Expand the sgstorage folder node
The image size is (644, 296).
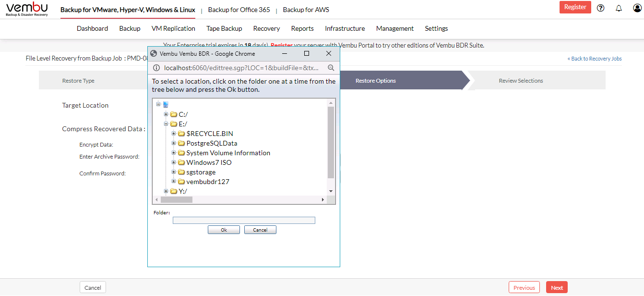[174, 172]
